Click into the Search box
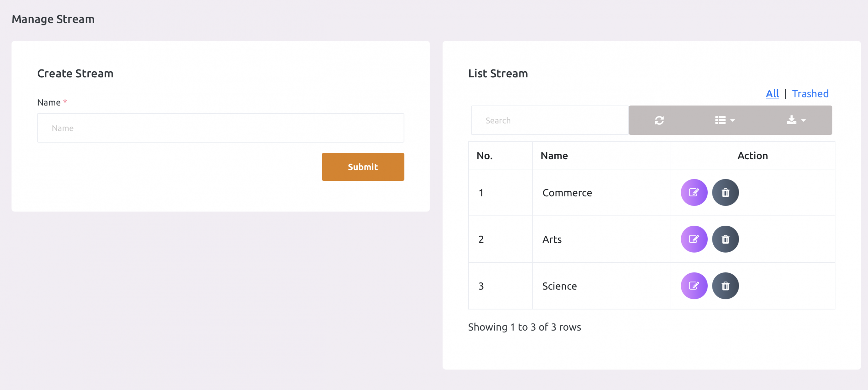The image size is (868, 390). click(549, 120)
